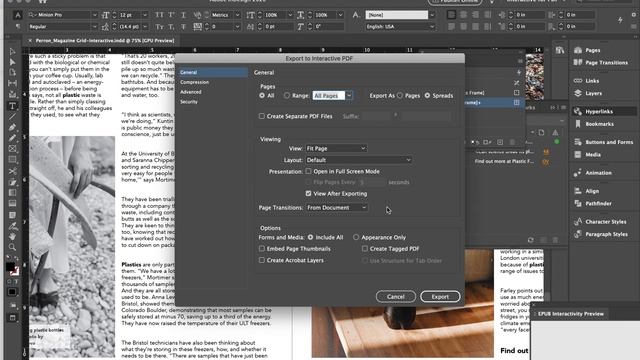Enable Open in Full Screen Mode

point(309,171)
